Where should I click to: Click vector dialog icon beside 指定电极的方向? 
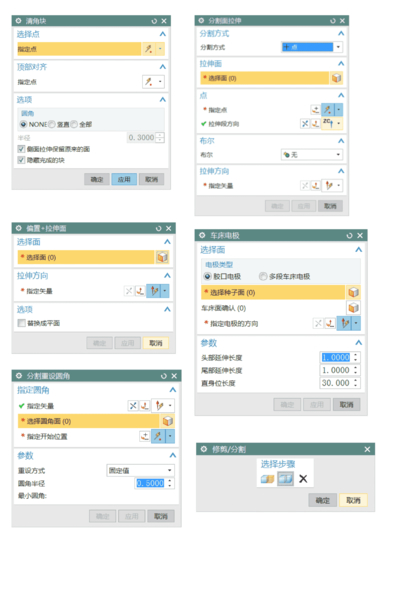click(330, 323)
